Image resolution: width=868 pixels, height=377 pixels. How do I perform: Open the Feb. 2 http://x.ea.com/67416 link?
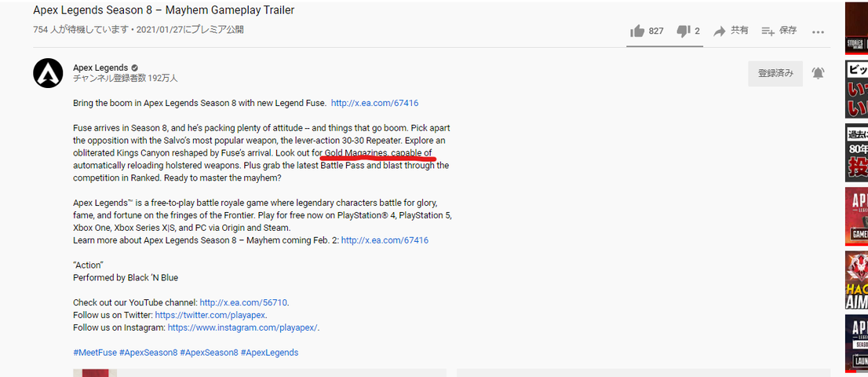385,240
